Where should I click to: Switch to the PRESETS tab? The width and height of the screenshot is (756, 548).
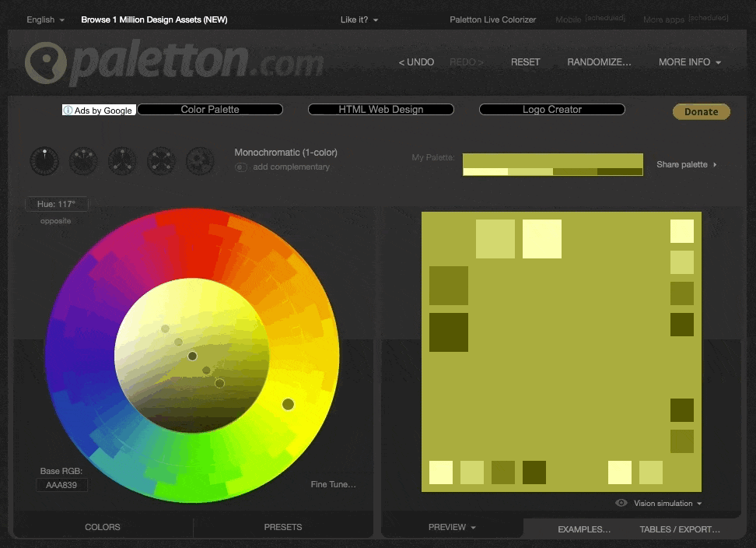[x=283, y=527]
